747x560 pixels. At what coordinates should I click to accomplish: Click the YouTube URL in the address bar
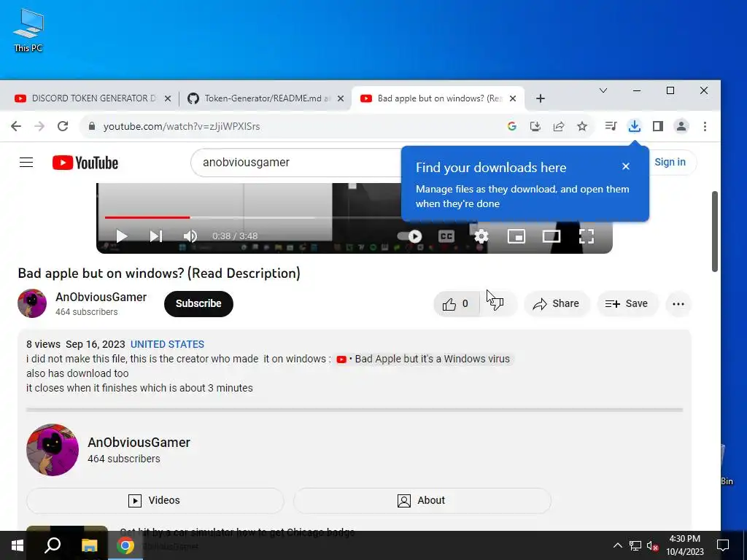[182, 126]
